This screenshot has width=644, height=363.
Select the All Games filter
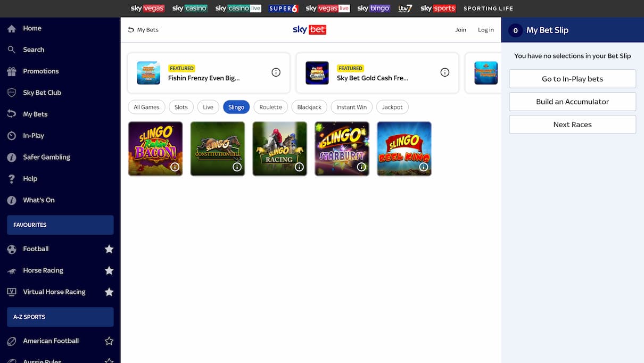146,107
